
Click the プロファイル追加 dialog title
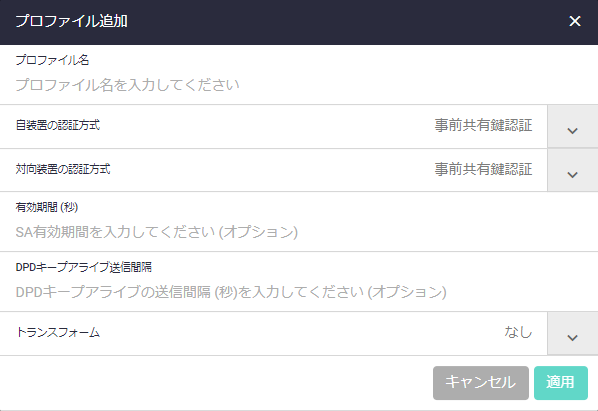tap(71, 21)
